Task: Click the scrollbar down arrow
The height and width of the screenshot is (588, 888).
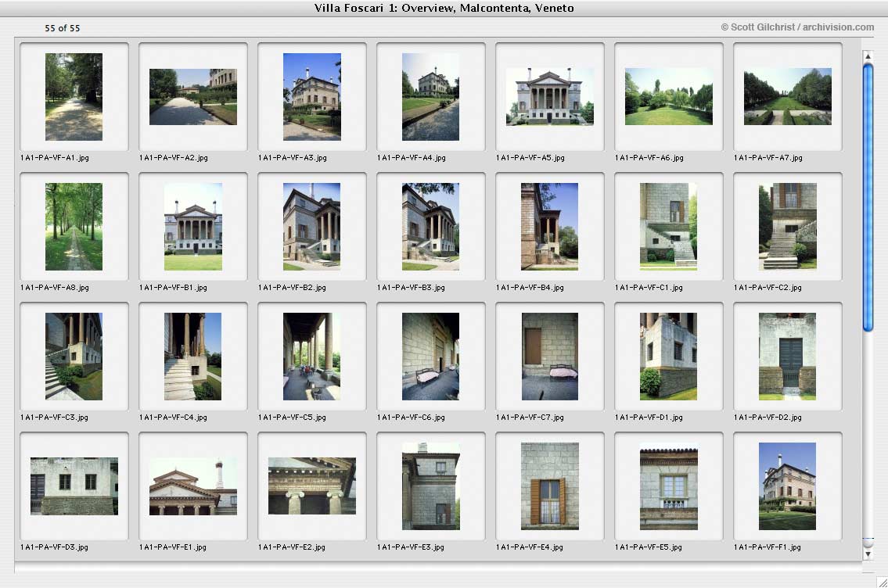Action: pyautogui.click(x=868, y=554)
